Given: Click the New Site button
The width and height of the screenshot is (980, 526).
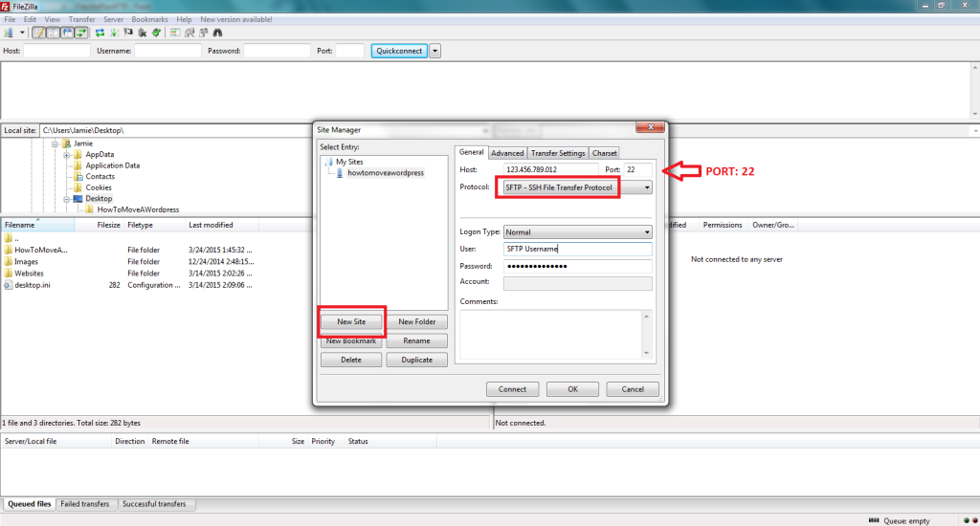Looking at the screenshot, I should [x=351, y=321].
